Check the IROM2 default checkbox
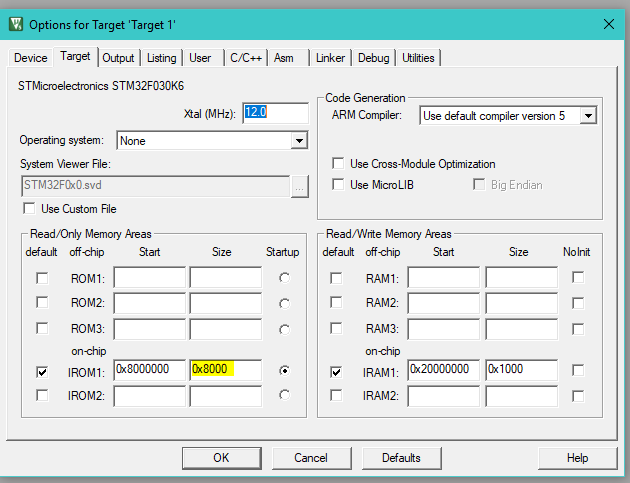The width and height of the screenshot is (630, 483). point(42,395)
